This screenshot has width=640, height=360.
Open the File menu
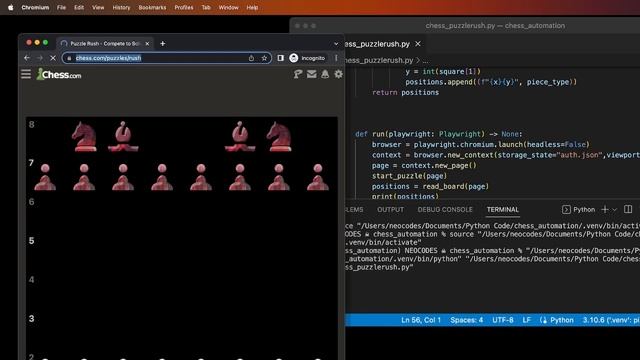pos(61,7)
